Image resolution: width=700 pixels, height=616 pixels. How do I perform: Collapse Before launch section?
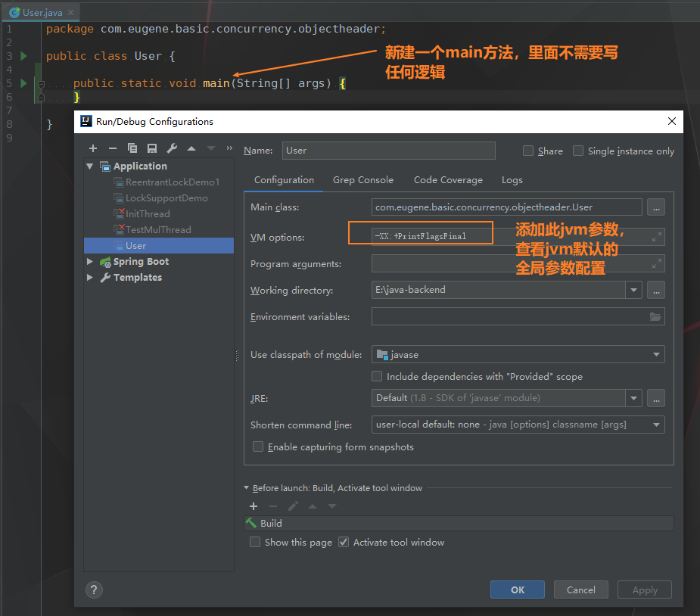246,488
